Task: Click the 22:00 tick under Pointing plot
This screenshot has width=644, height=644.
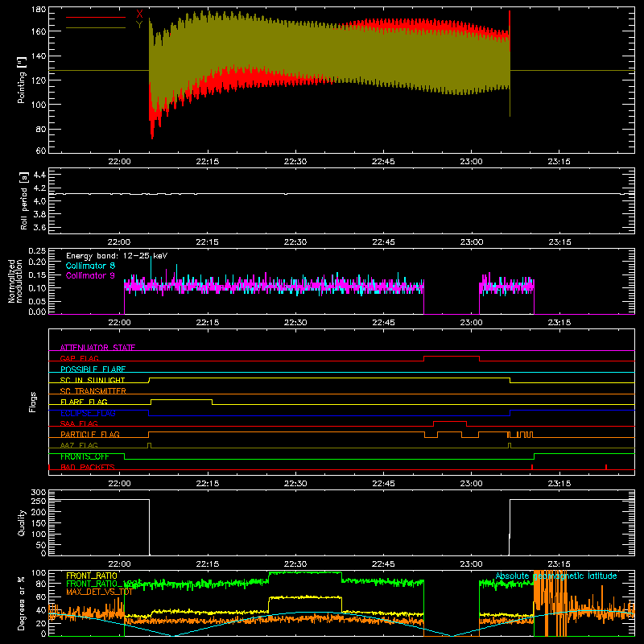Action: (119, 162)
